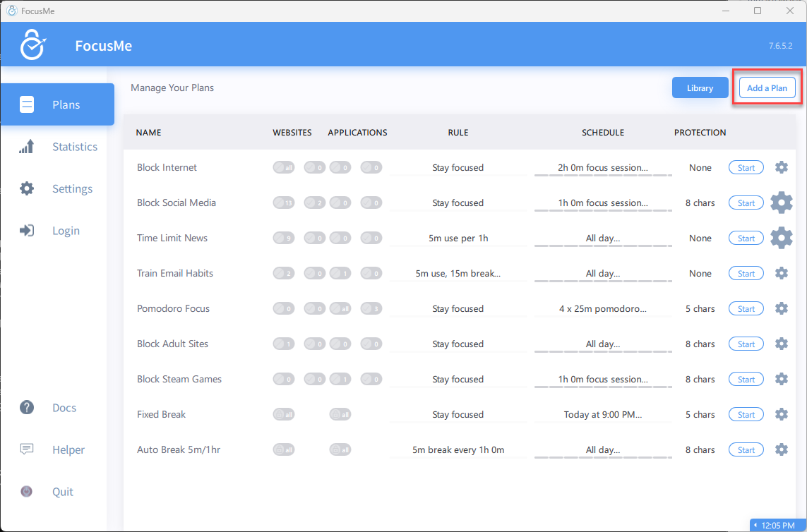Open settings gear for Time Limit News plan
The height and width of the screenshot is (532, 807).
[x=782, y=238]
